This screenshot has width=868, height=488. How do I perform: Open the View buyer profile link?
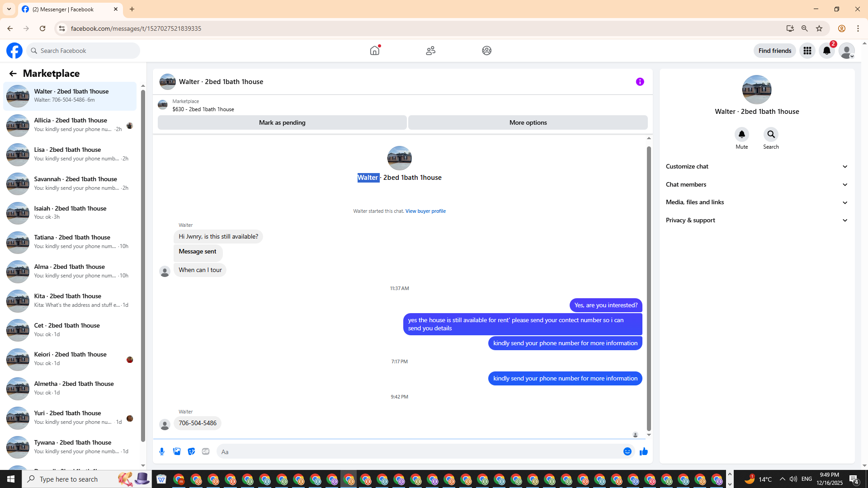pyautogui.click(x=425, y=211)
